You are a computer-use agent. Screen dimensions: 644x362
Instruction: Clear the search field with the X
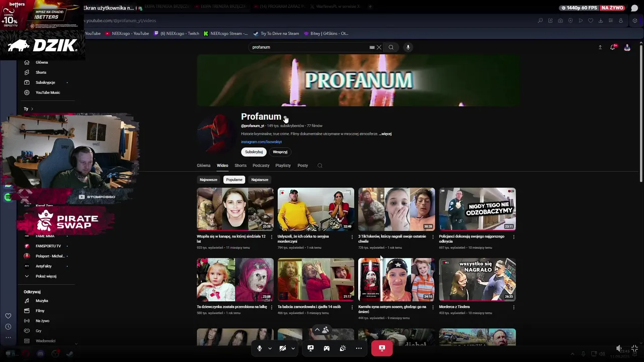379,47
